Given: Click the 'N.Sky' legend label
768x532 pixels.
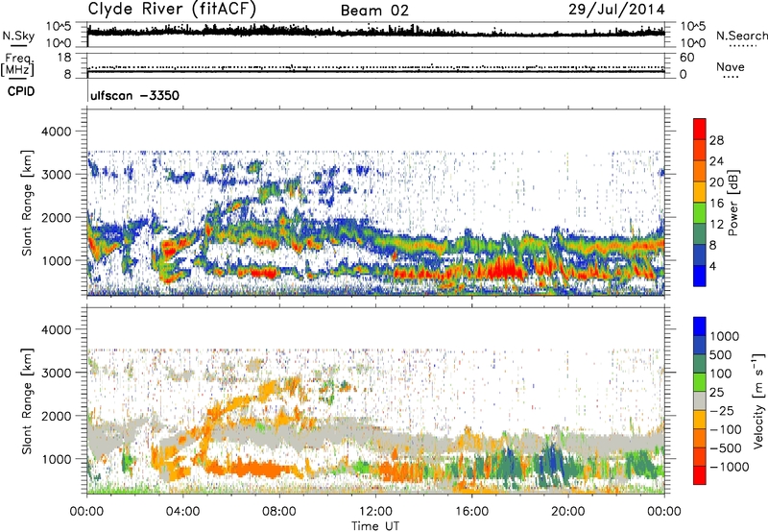Looking at the screenshot, I should (18, 36).
